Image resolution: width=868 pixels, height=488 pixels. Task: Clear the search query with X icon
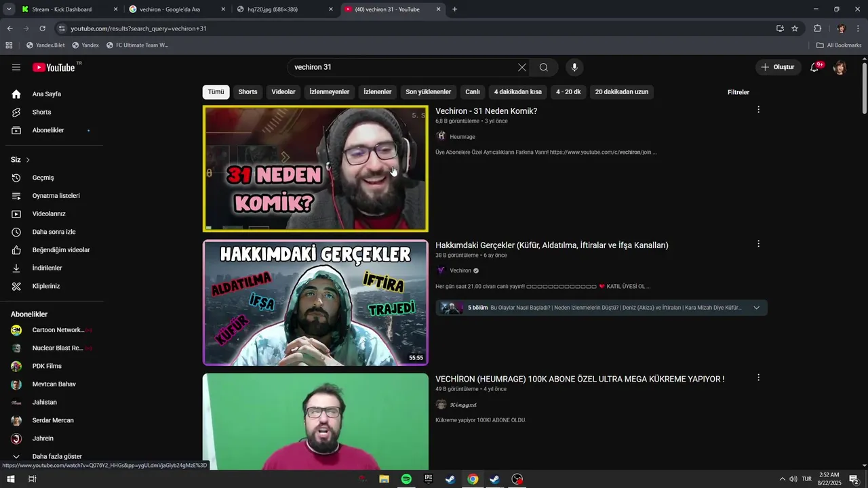pyautogui.click(x=521, y=67)
